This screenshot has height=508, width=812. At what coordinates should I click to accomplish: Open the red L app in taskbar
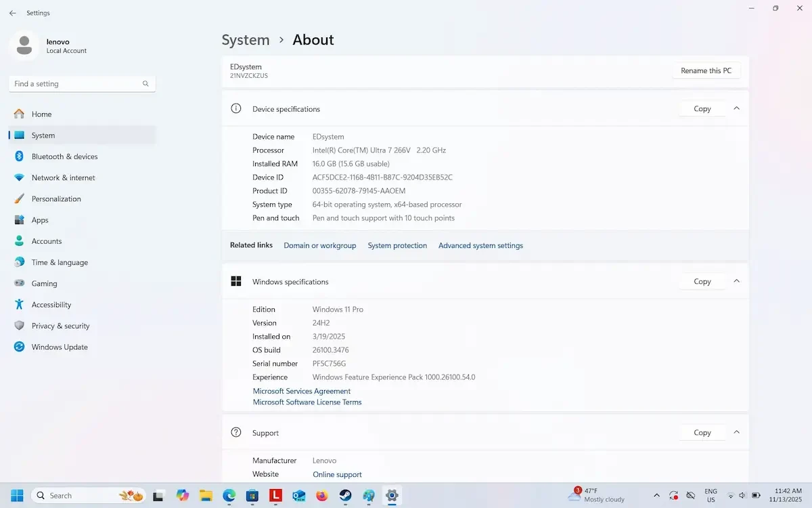point(275,496)
